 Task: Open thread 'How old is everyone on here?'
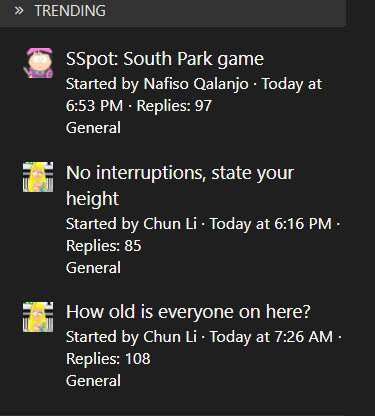(188, 312)
